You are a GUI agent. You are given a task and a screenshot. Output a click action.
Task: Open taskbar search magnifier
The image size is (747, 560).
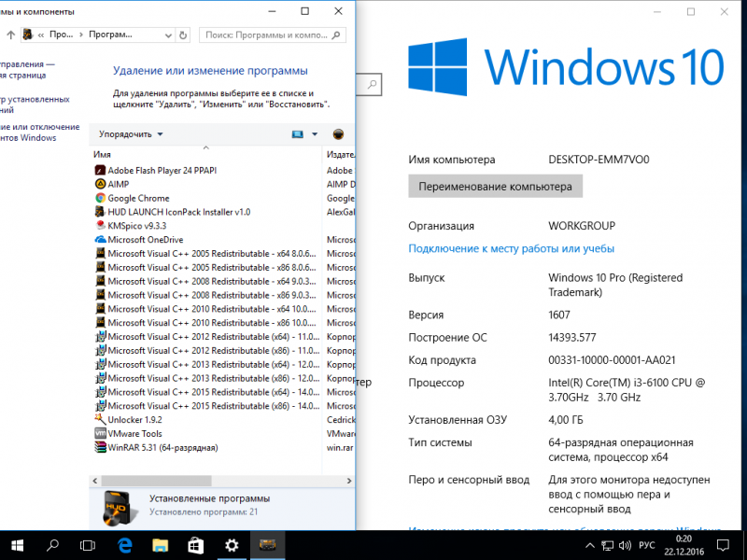pyautogui.click(x=52, y=545)
